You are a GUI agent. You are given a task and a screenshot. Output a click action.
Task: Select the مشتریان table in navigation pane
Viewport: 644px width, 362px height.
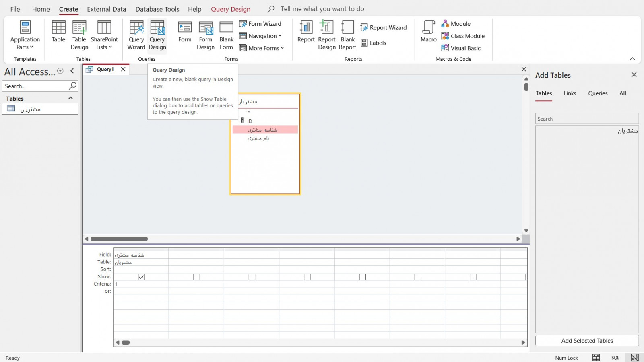(x=40, y=109)
